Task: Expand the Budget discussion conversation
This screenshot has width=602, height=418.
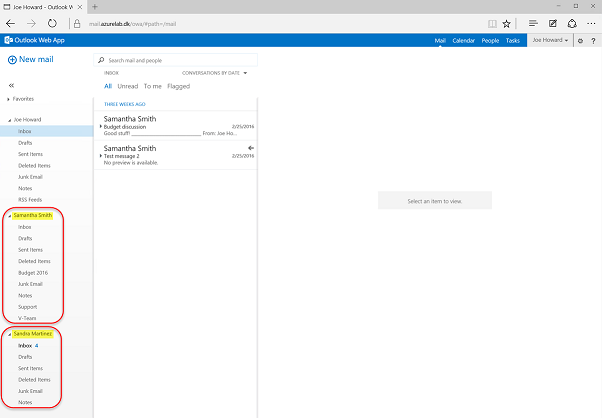Action: [101, 126]
